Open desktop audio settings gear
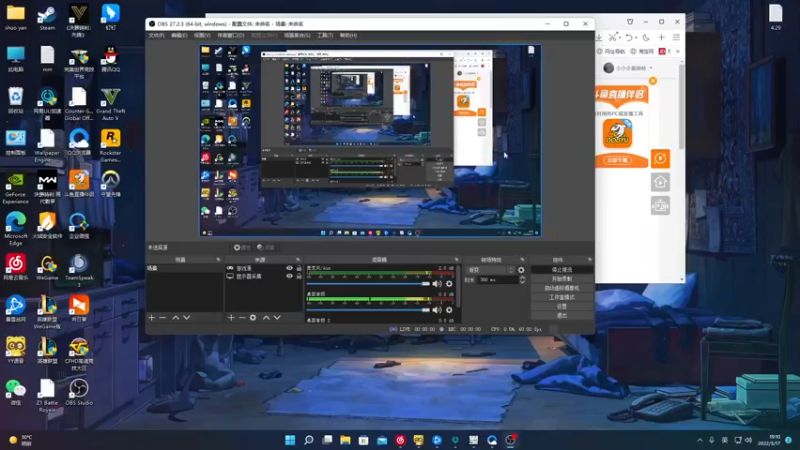The image size is (800, 450). tap(449, 310)
